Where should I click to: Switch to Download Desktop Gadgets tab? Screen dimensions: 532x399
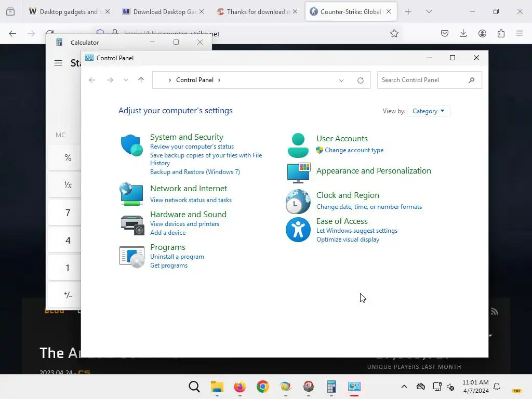pyautogui.click(x=163, y=11)
